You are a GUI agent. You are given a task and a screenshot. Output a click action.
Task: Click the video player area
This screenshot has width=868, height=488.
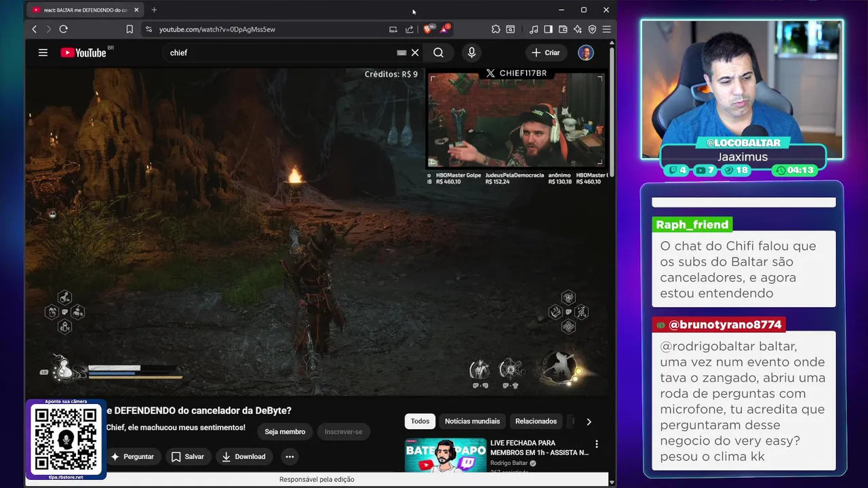pyautogui.click(x=317, y=230)
